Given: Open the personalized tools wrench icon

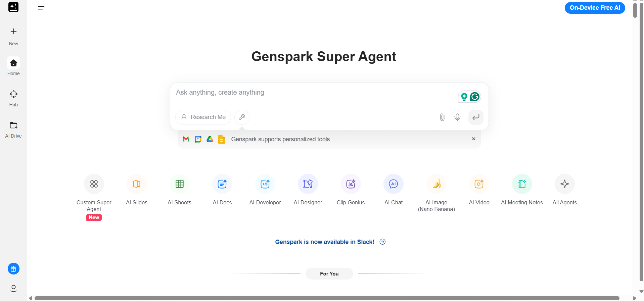Looking at the screenshot, I should point(242,117).
